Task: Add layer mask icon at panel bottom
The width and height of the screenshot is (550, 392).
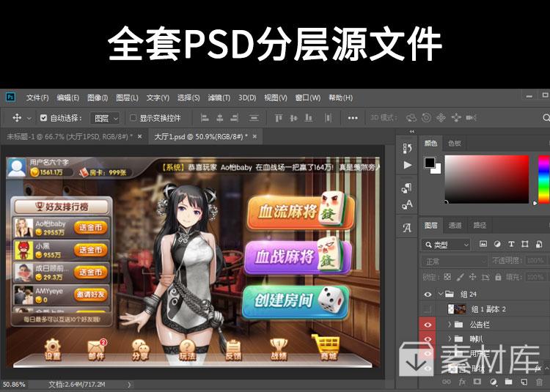Action: 477,382
